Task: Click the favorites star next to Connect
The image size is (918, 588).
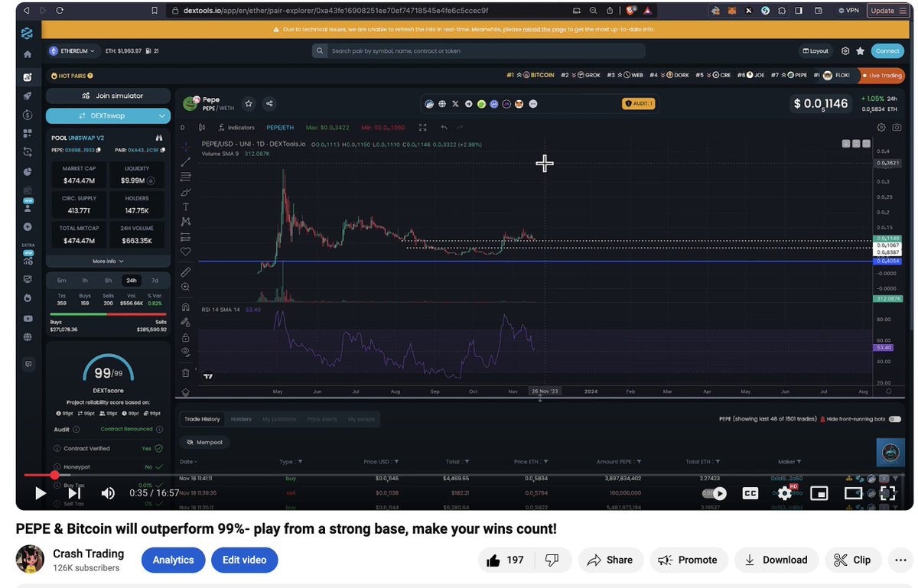Action: (x=861, y=51)
